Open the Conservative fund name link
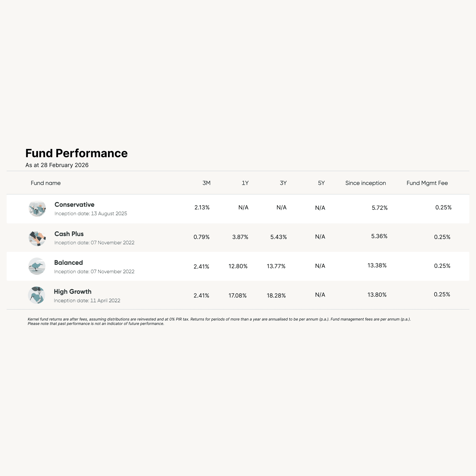Image resolution: width=476 pixels, height=476 pixels. (x=74, y=205)
